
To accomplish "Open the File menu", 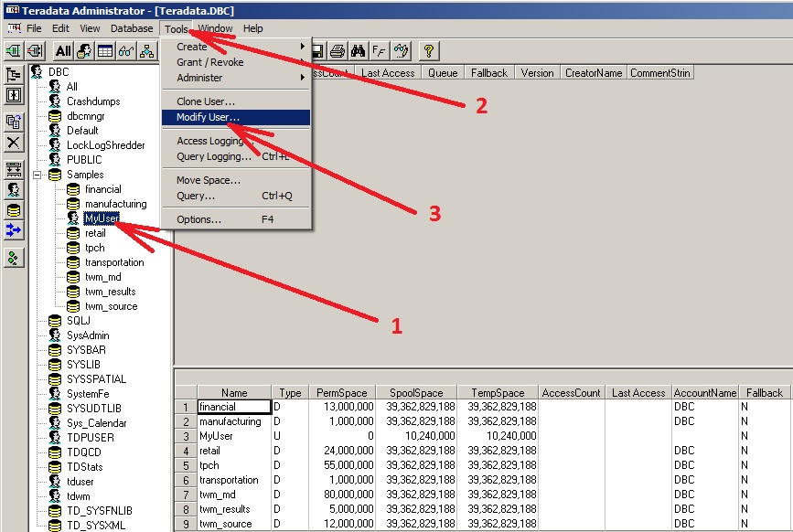I will 34,28.
